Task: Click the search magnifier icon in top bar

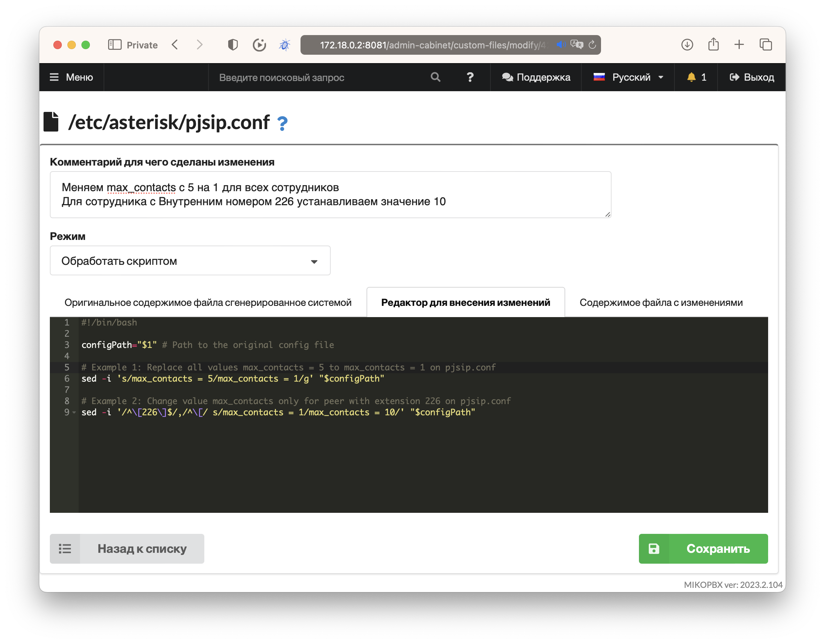Action: [435, 78]
